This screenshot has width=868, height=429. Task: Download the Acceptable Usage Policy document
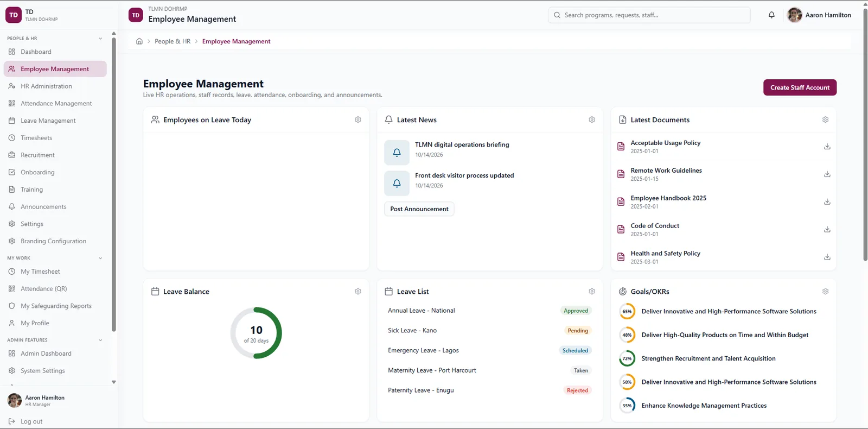[x=827, y=147]
